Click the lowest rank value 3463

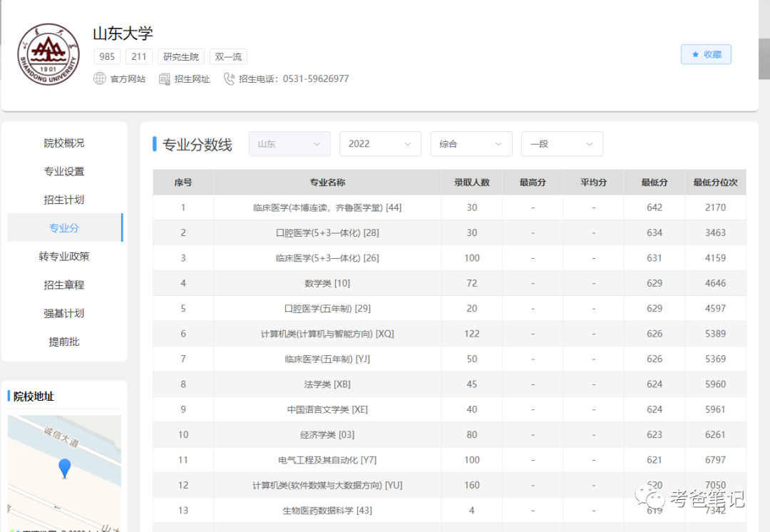point(716,233)
